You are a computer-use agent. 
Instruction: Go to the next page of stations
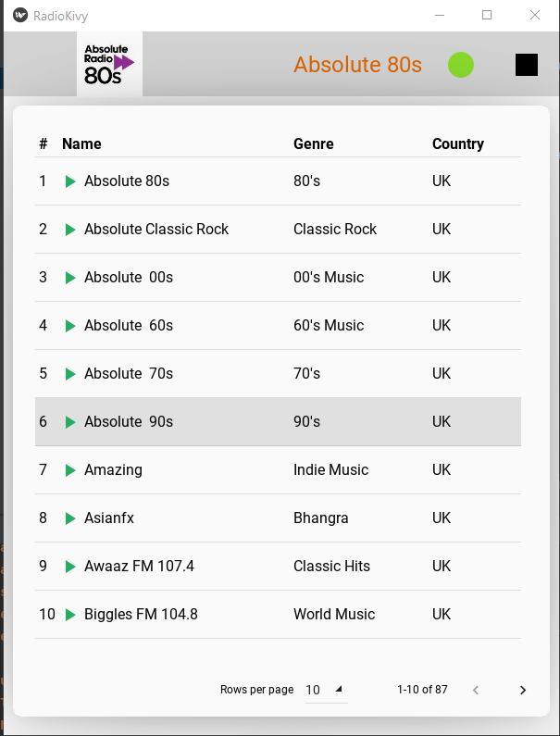(x=523, y=690)
